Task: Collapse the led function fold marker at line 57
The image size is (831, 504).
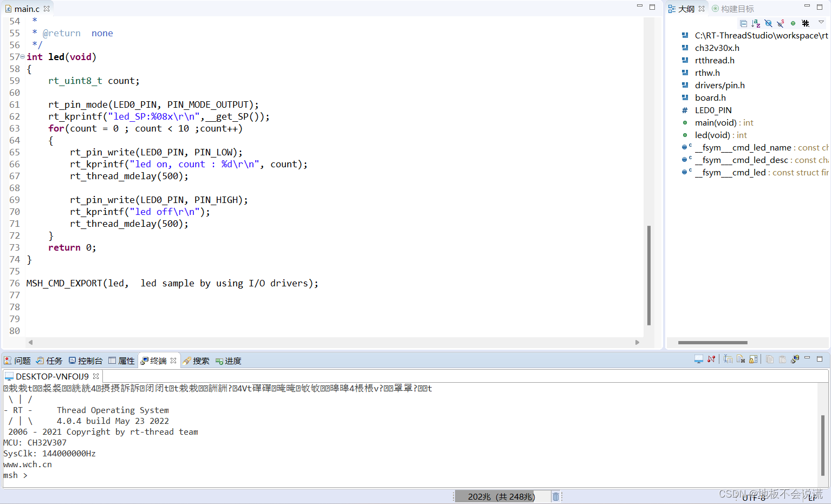Action: point(22,57)
